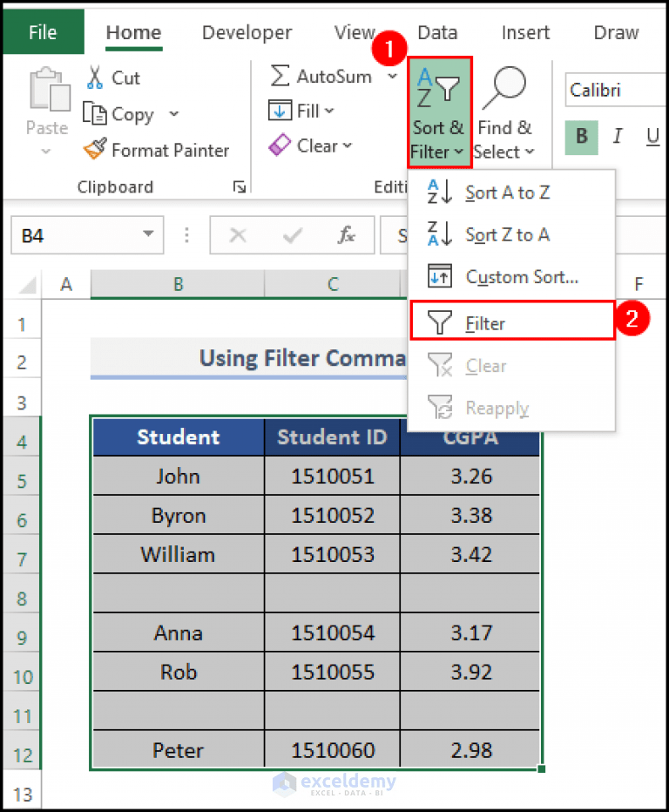Viewport: 669px width, 812px height.
Task: Select column F header
Action: [639, 284]
